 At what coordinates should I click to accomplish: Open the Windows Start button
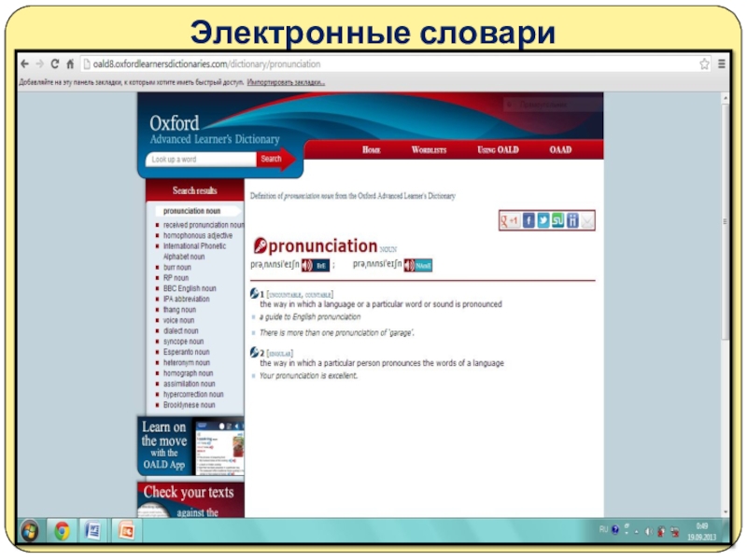click(30, 530)
